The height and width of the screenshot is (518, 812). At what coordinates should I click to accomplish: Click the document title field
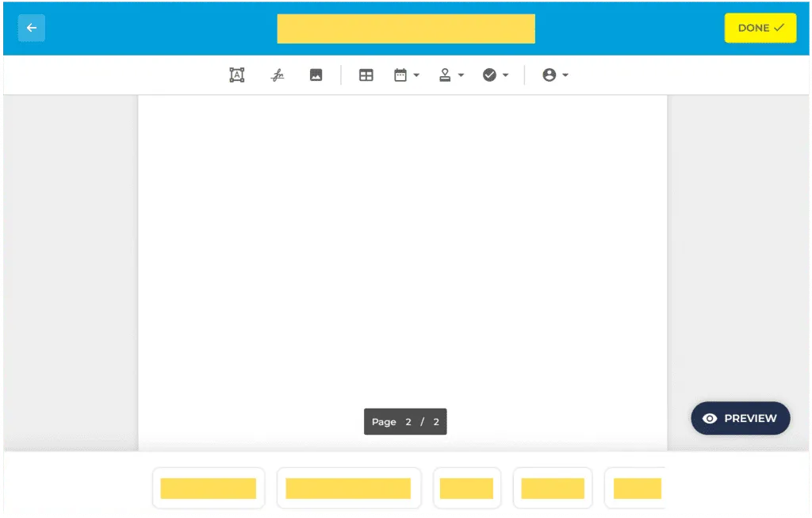(405, 28)
